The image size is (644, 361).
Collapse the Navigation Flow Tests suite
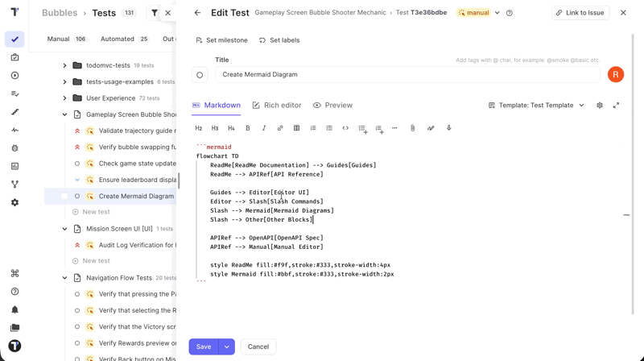click(64, 278)
